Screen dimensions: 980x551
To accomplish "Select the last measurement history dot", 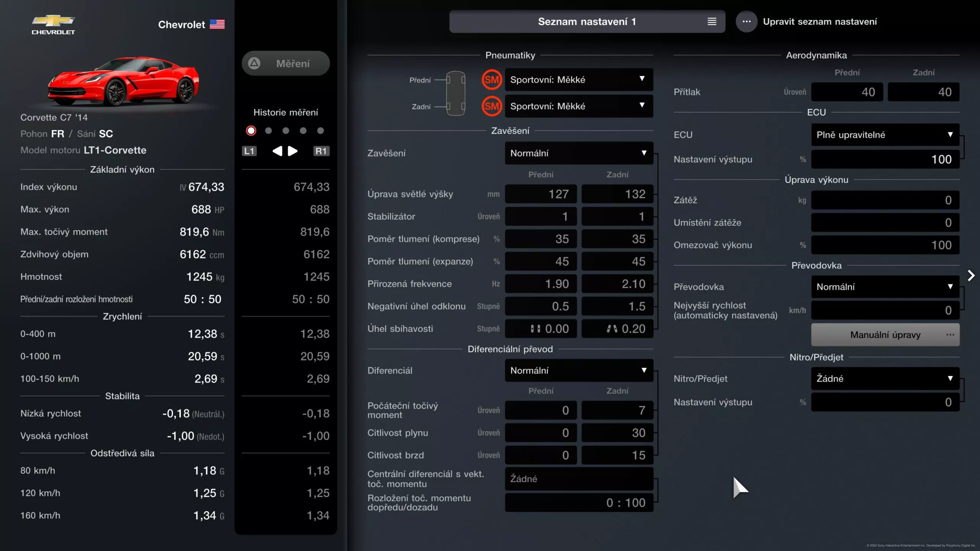I will tap(321, 130).
